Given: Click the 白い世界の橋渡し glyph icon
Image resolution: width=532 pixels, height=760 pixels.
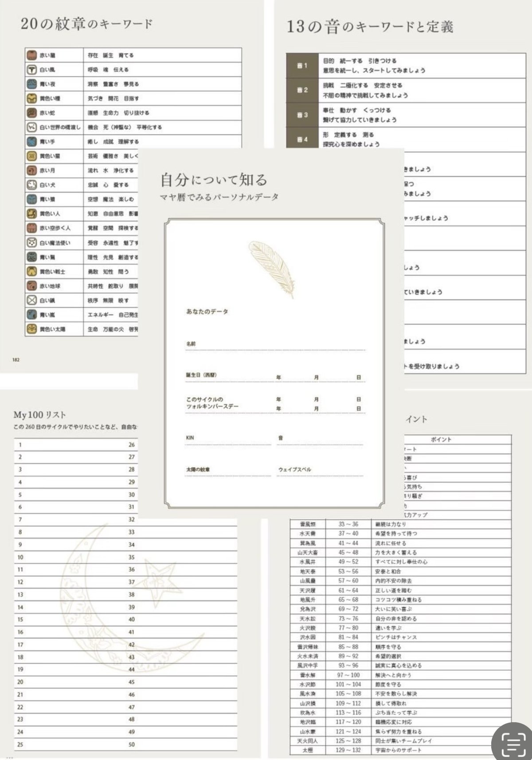Looking at the screenshot, I should pyautogui.click(x=31, y=127).
